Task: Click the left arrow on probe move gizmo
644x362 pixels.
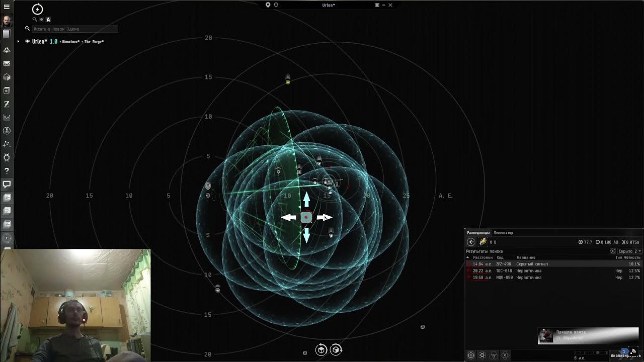Action: click(288, 217)
